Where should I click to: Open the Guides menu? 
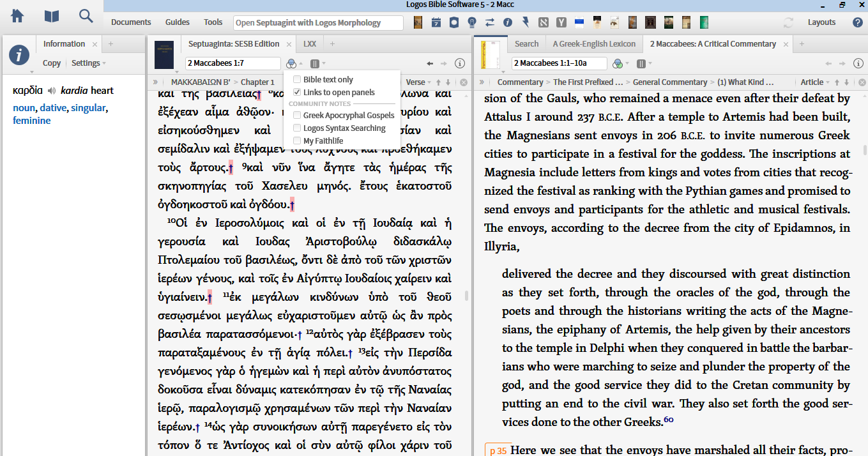tap(178, 22)
